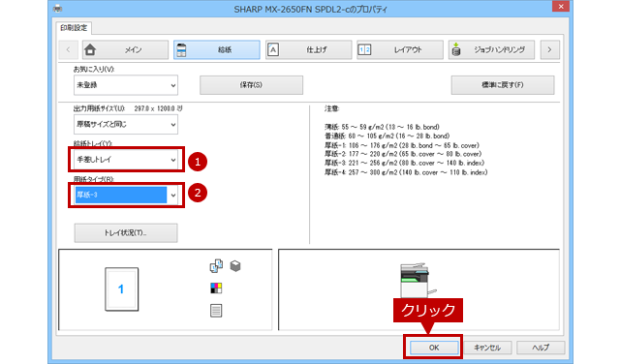Image resolution: width=620 pixels, height=364 pixels.
Task: Click the 保存(S) button
Action: pos(251,85)
